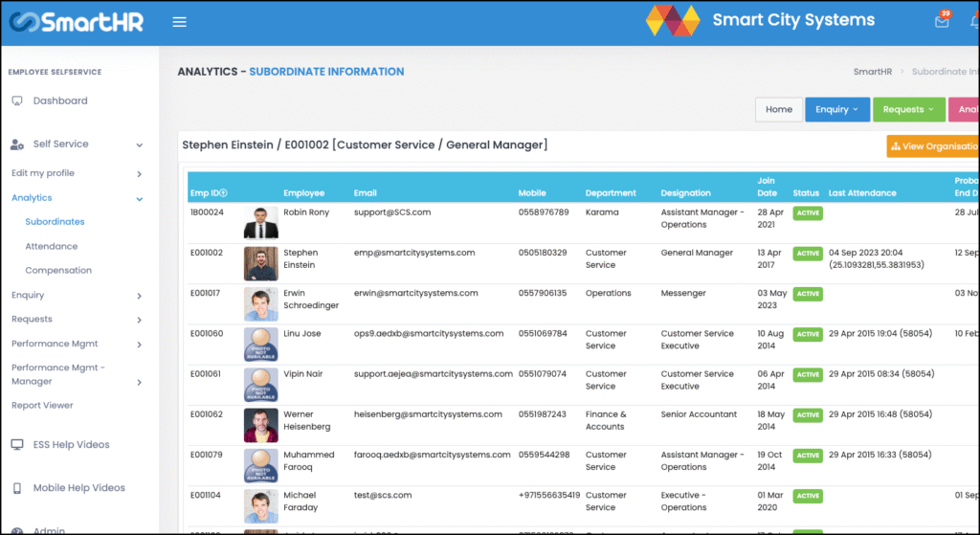Select Attendance under Analytics
The image size is (980, 535).
[52, 246]
